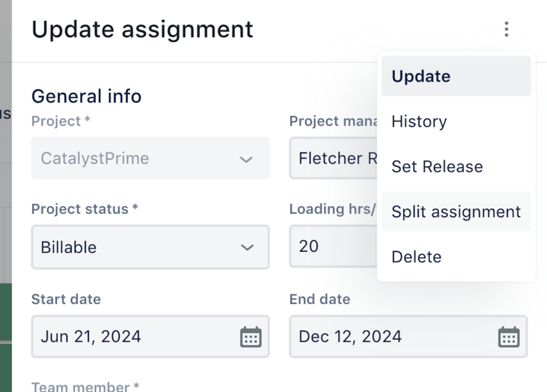Click the End date Dec 12, 2024 field
The image size is (547, 392).
(408, 336)
